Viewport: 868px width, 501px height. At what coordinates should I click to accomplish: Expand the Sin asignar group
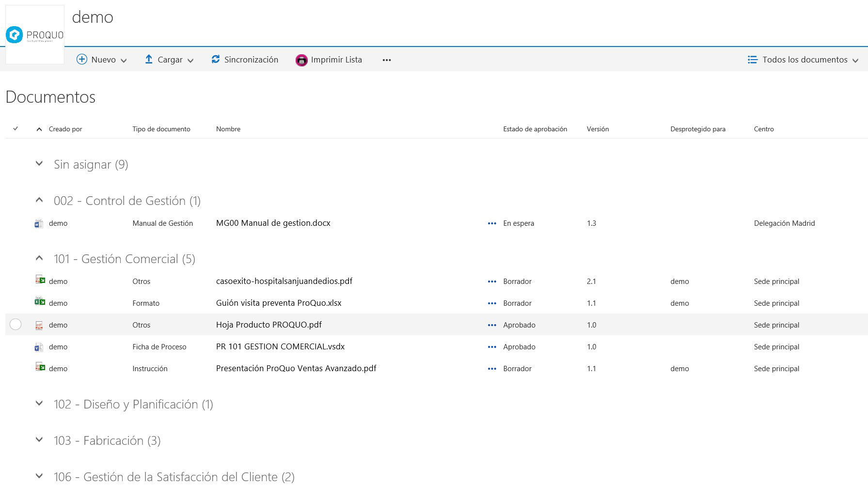tap(39, 164)
